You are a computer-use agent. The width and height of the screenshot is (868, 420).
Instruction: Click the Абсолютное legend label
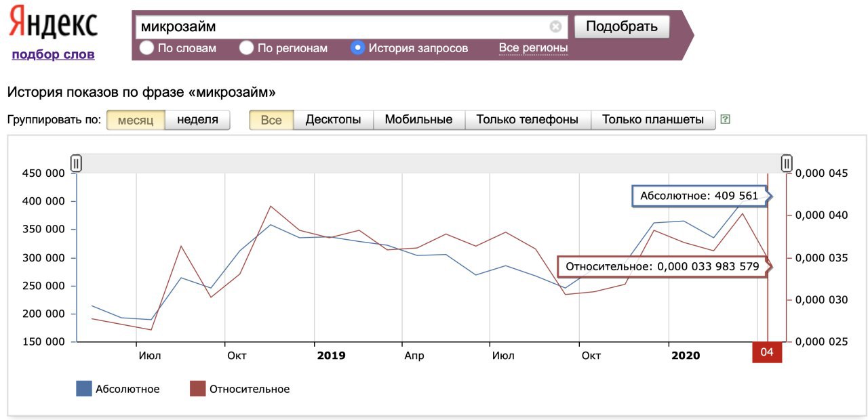tap(127, 389)
